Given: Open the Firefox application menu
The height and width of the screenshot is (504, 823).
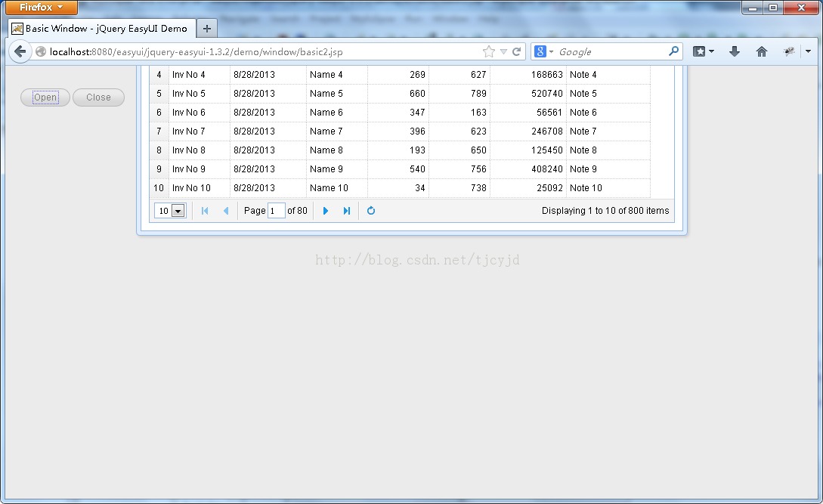Looking at the screenshot, I should (42, 8).
